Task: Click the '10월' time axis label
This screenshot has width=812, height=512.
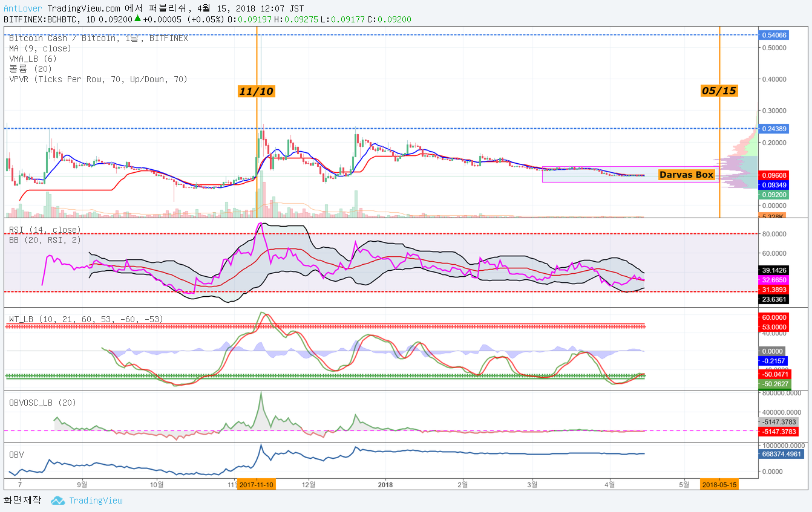Action: click(x=157, y=485)
